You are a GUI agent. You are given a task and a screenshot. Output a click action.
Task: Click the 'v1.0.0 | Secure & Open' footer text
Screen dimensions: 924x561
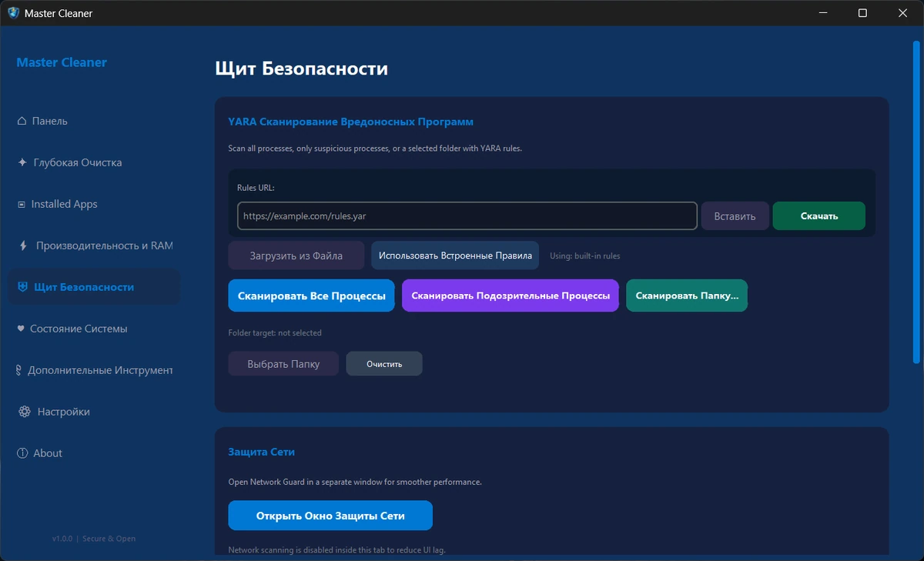[x=94, y=539]
